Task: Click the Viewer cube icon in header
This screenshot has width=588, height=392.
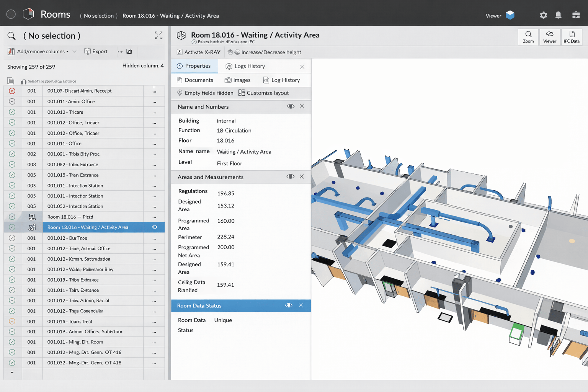Action: [510, 15]
